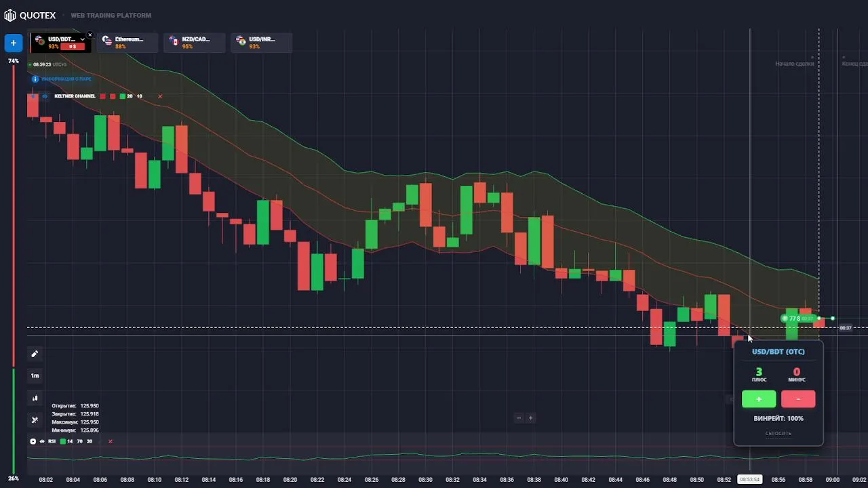Image resolution: width=868 pixels, height=488 pixels.
Task: Click the red minus loss button
Action: pos(798,399)
